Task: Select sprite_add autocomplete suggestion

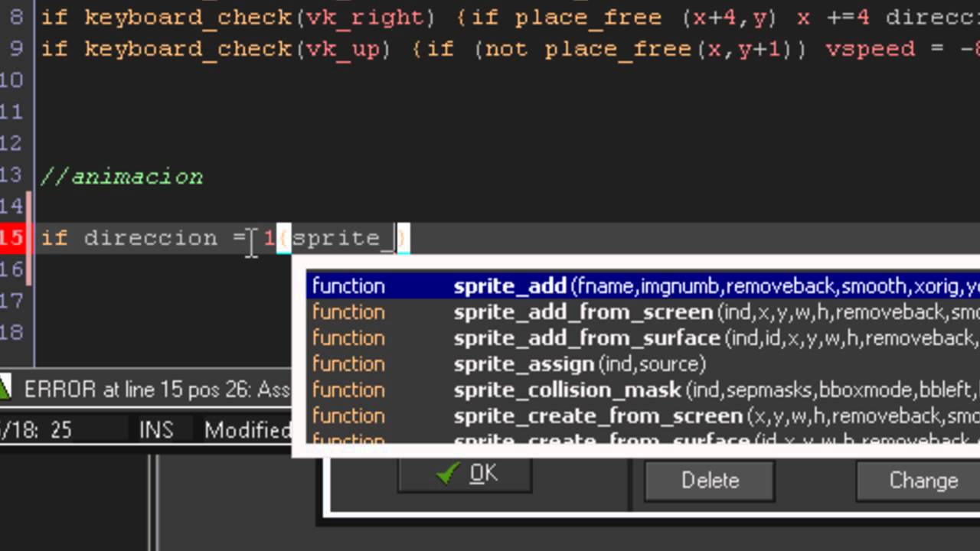Action: point(643,286)
